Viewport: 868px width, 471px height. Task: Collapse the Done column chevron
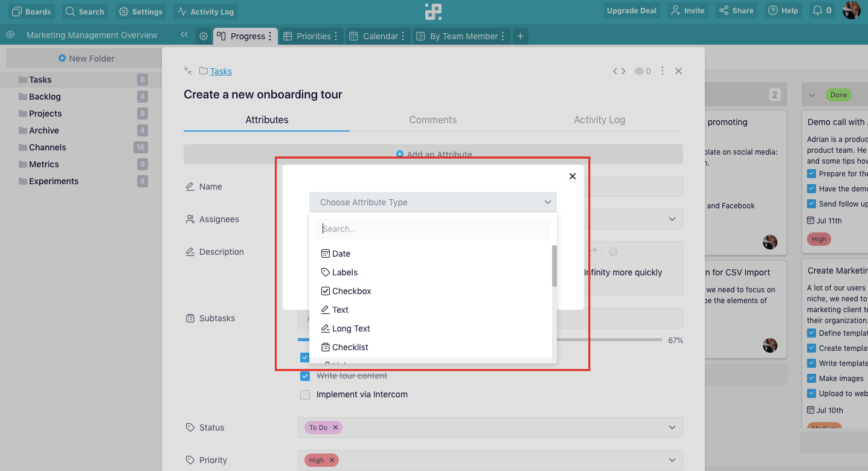point(812,95)
